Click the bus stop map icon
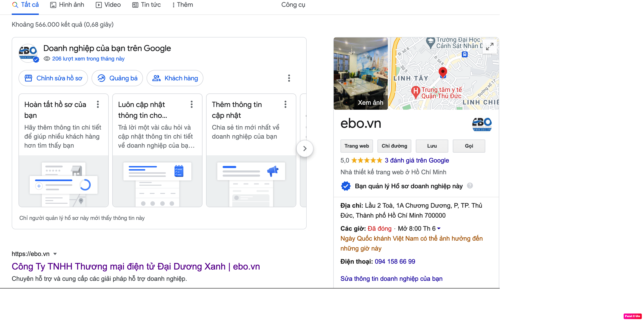This screenshot has width=644, height=321. [465, 54]
